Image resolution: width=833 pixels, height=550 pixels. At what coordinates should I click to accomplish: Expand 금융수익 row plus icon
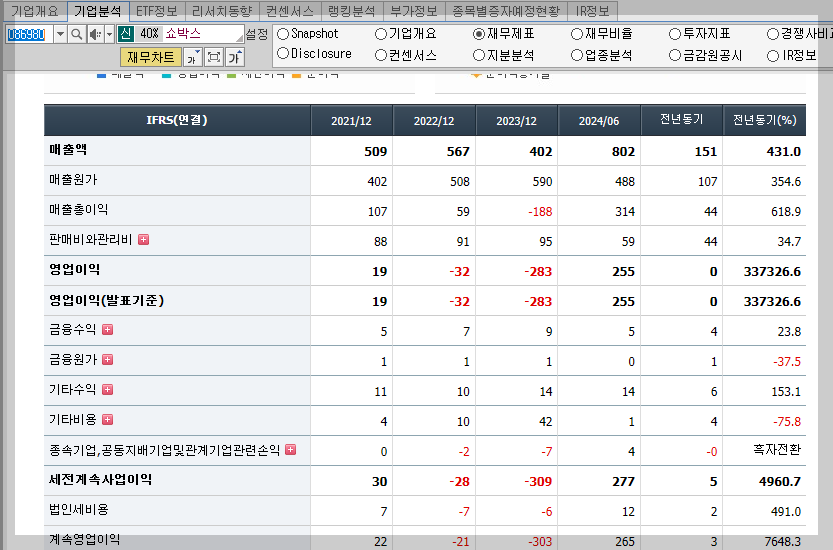pos(107,329)
